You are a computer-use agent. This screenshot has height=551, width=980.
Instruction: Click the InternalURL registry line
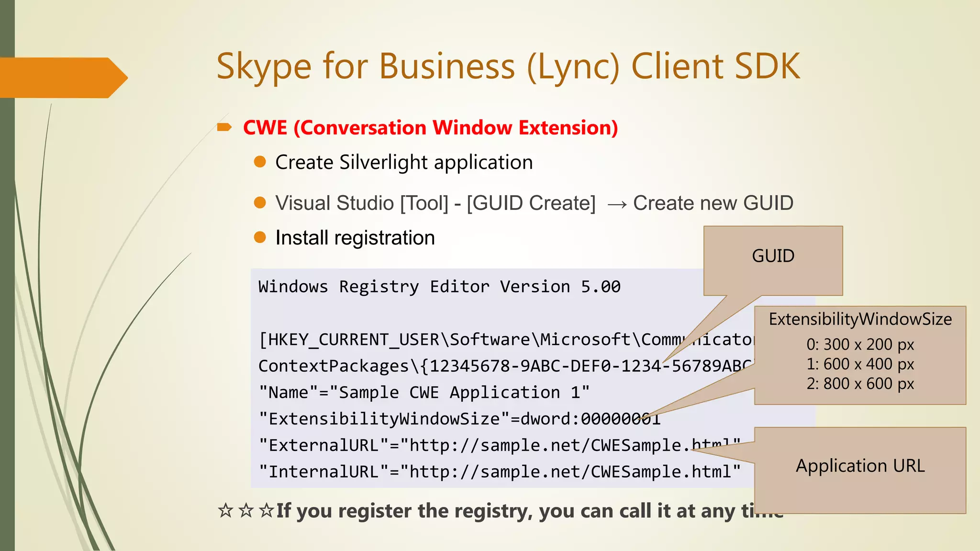500,472
